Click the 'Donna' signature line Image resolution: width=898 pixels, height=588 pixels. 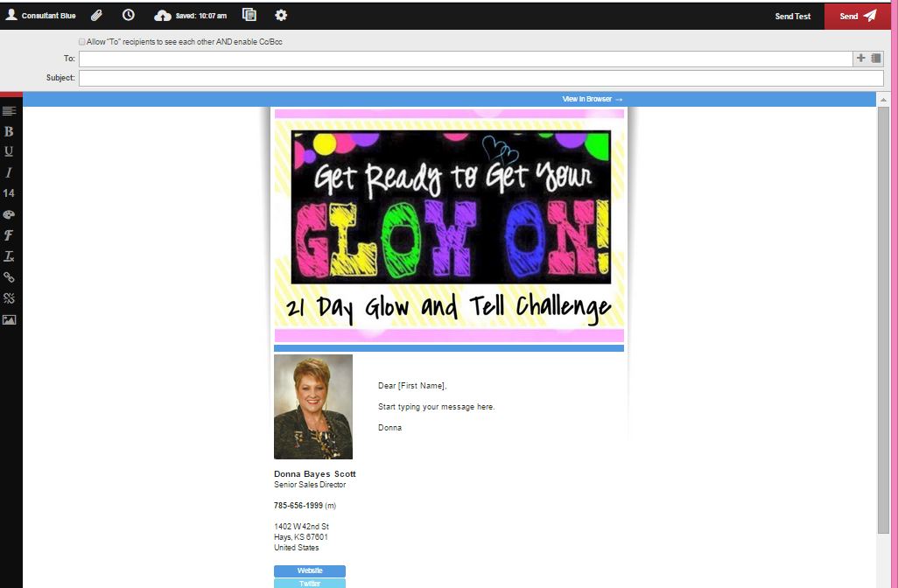(x=390, y=428)
